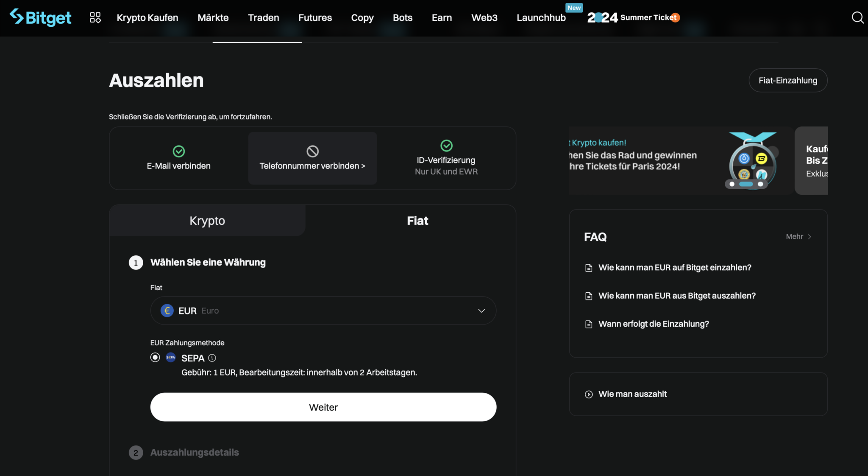Open FAQ Wie kann man EUR auszahlen

[677, 296]
